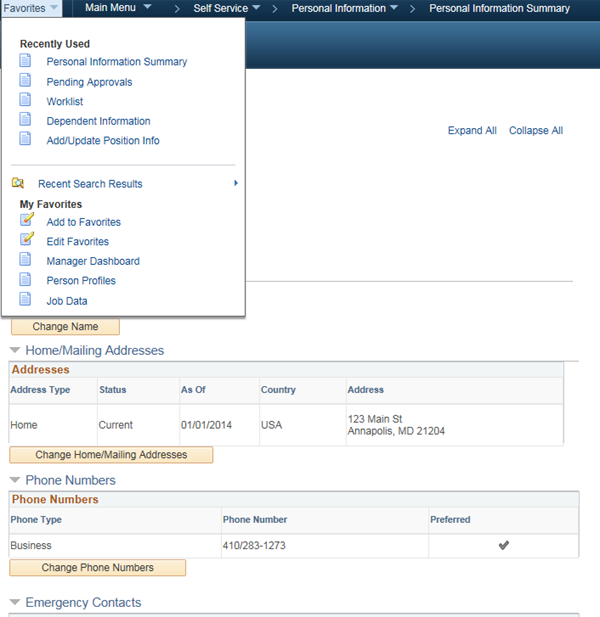This screenshot has width=600, height=617.
Task: Open Manager Dashboard favorite
Action: [93, 261]
